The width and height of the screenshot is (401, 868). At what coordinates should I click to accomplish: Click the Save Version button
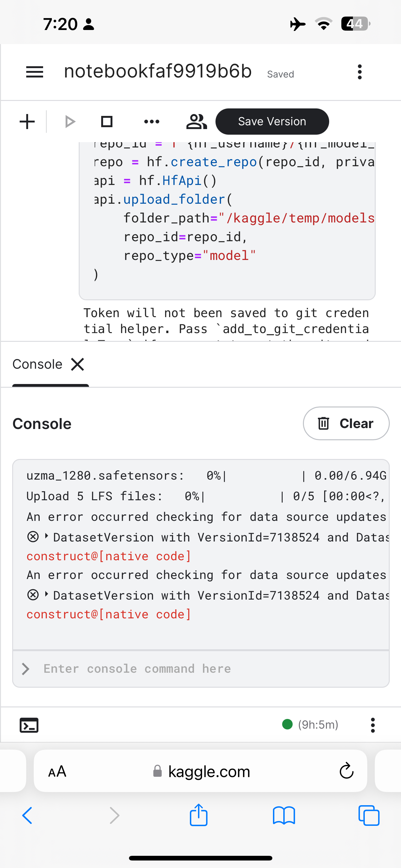(x=272, y=122)
